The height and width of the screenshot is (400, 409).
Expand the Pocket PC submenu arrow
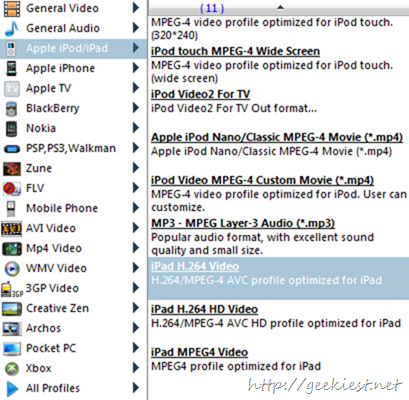click(x=135, y=348)
